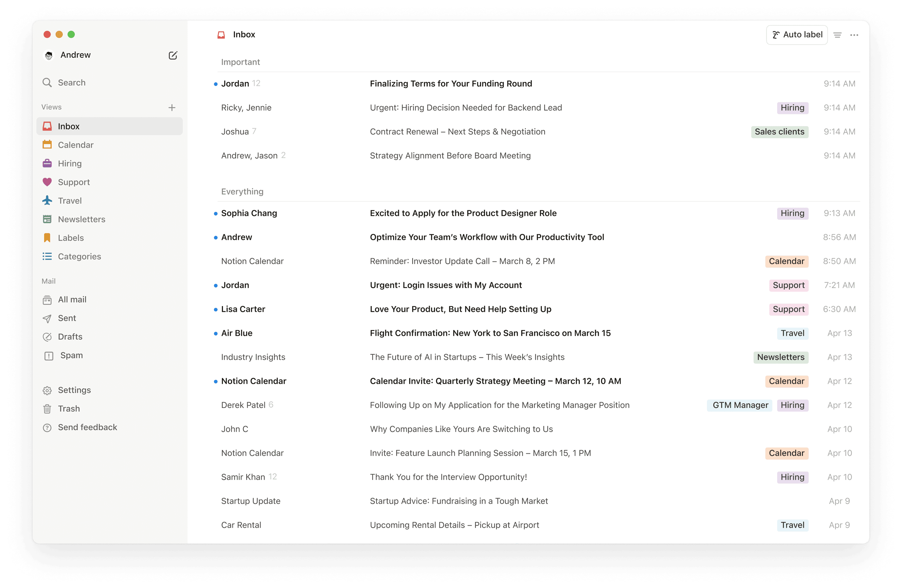The width and height of the screenshot is (902, 588).
Task: Click the Search icon in sidebar
Action: point(47,82)
